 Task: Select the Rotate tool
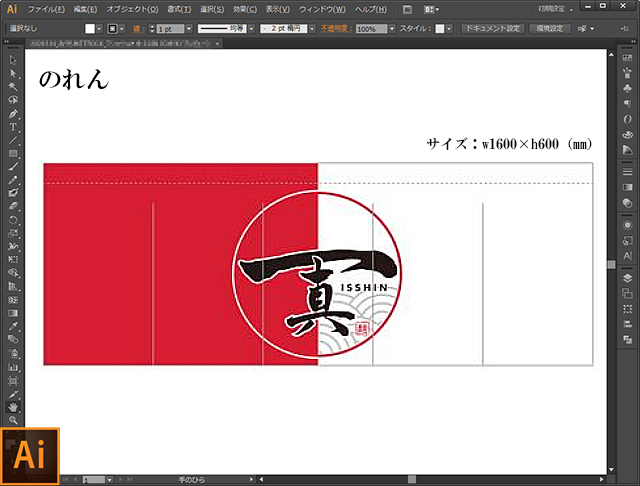13,220
